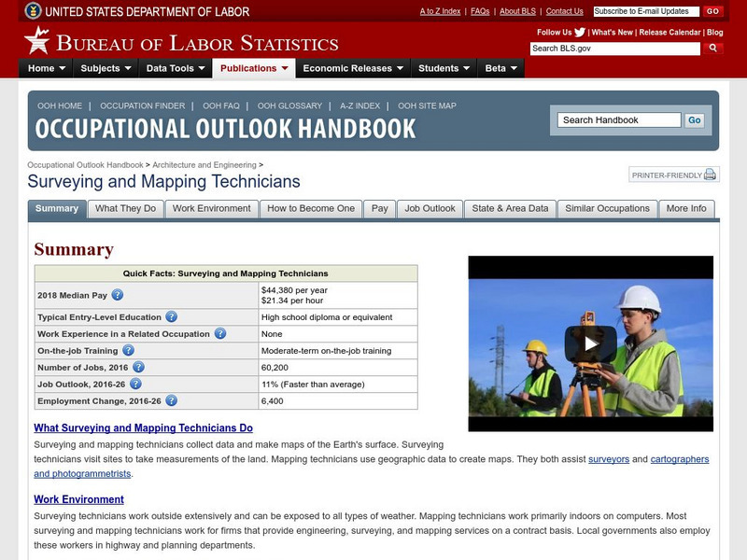Click the A to Z Index link

coord(440,11)
